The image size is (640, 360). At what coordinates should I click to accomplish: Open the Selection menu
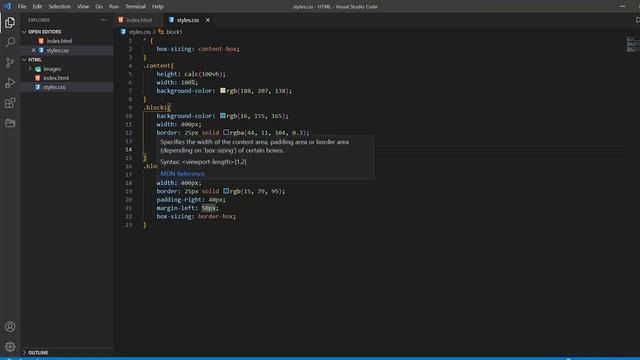[60, 7]
